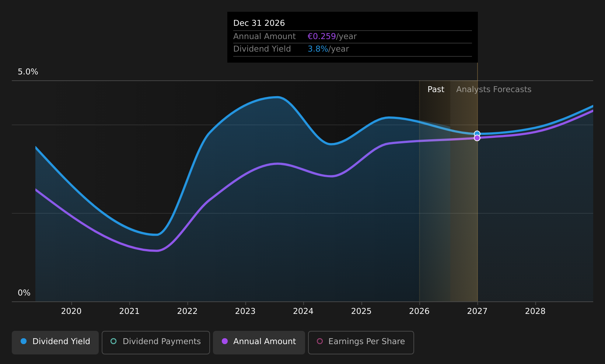The height and width of the screenshot is (364, 605).
Task: Click the €0.259/year tooltip value
Action: (x=332, y=36)
